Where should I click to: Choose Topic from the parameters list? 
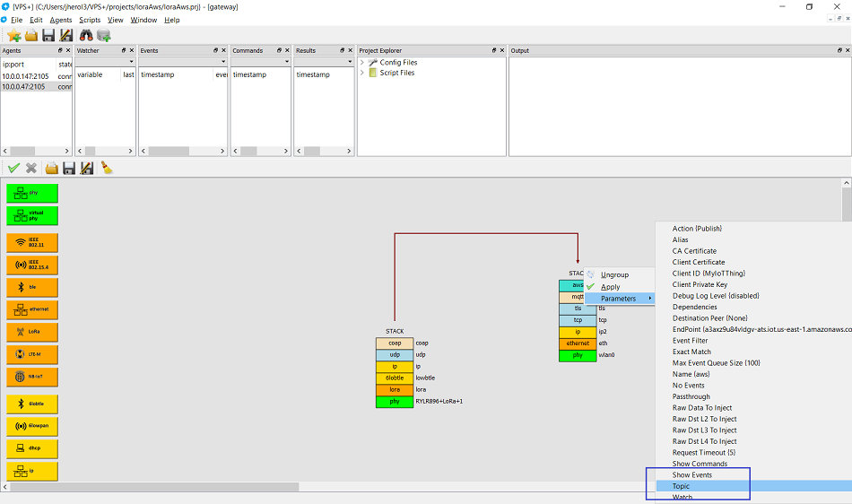pos(682,486)
